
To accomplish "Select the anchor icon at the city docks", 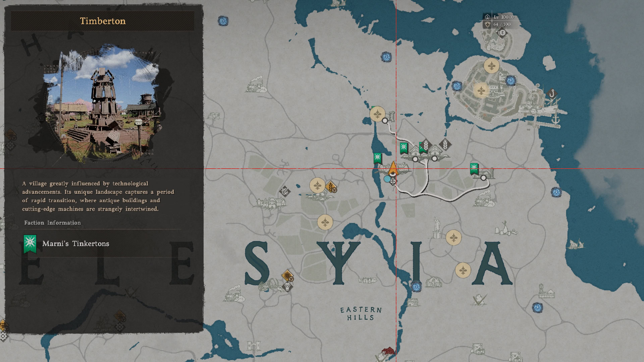I will (555, 119).
